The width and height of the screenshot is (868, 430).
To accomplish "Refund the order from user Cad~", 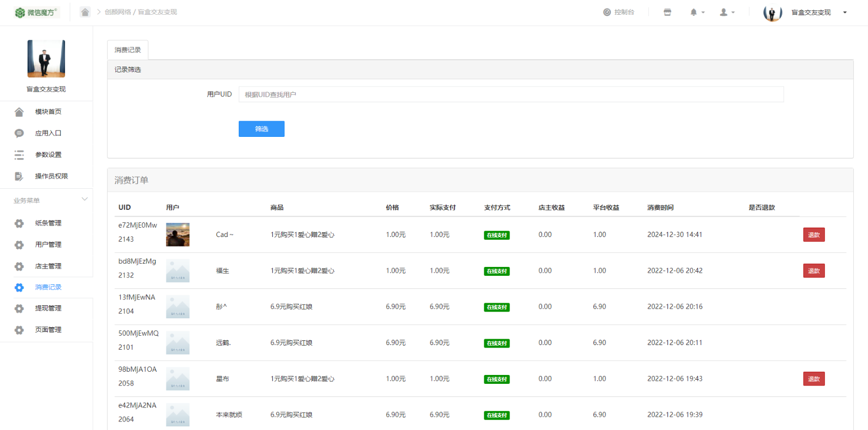I will 813,235.
